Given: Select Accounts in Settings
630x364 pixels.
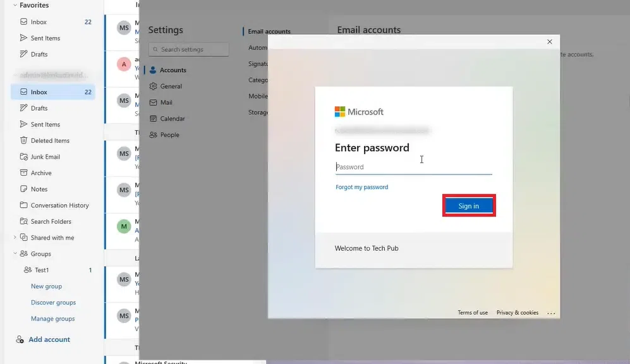Looking at the screenshot, I should coord(173,70).
